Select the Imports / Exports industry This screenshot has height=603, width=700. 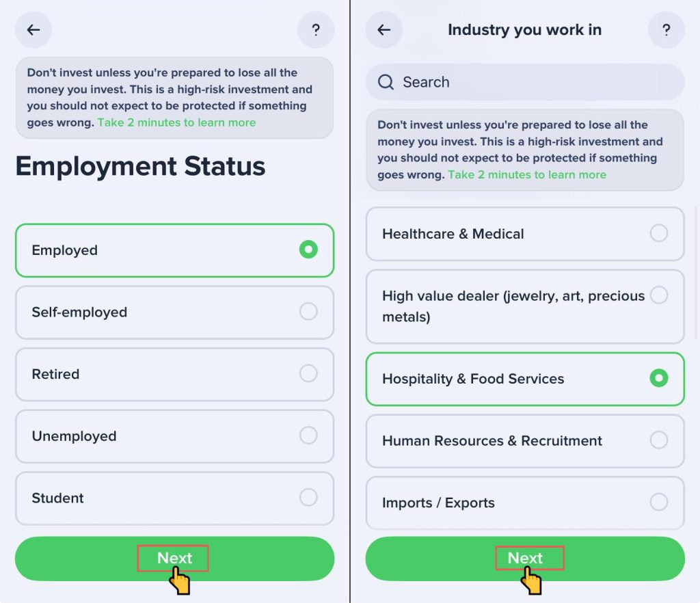click(658, 502)
